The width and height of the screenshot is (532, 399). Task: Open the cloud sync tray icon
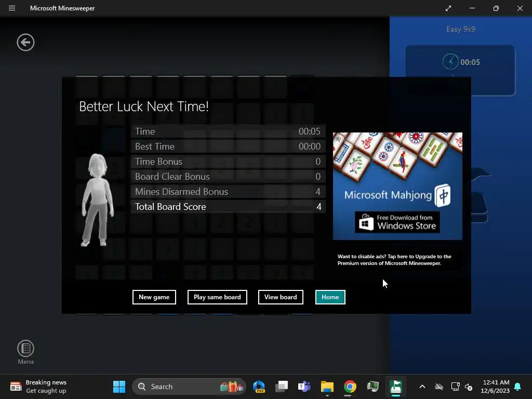click(439, 387)
